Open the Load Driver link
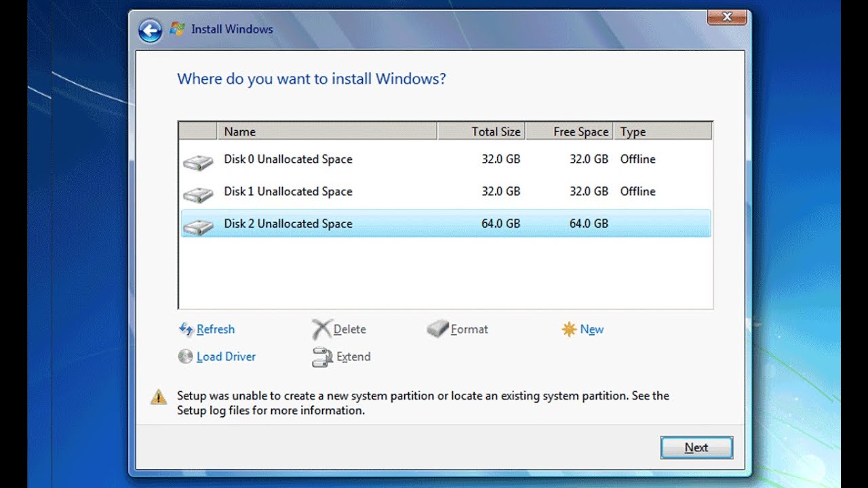 coord(226,357)
